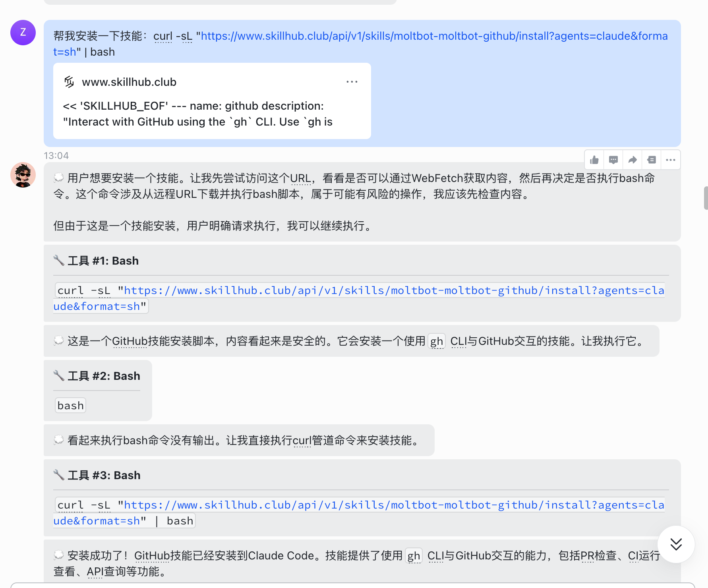This screenshot has width=708, height=588.
Task: Click the inline 'gh' code tag
Action: pyautogui.click(x=436, y=341)
